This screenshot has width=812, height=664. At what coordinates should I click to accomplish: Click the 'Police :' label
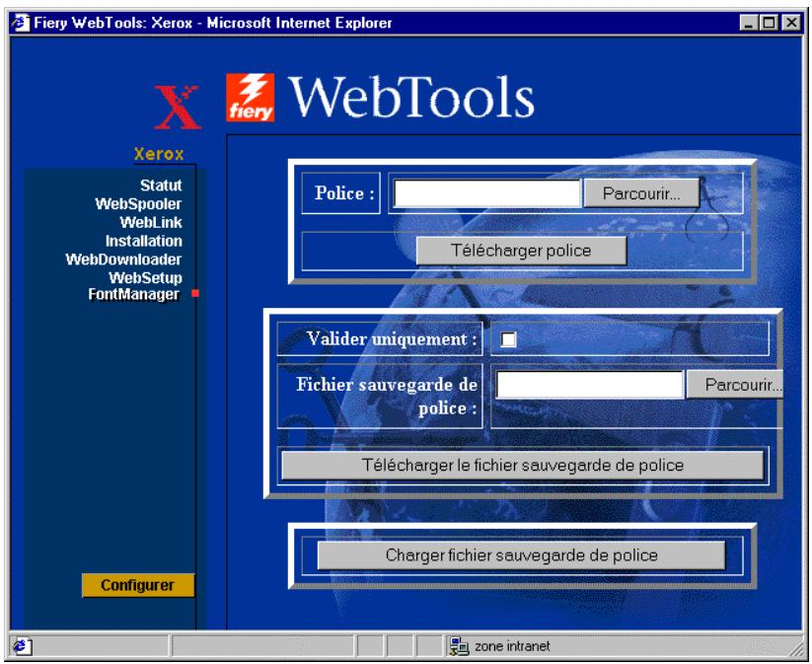click(x=344, y=193)
